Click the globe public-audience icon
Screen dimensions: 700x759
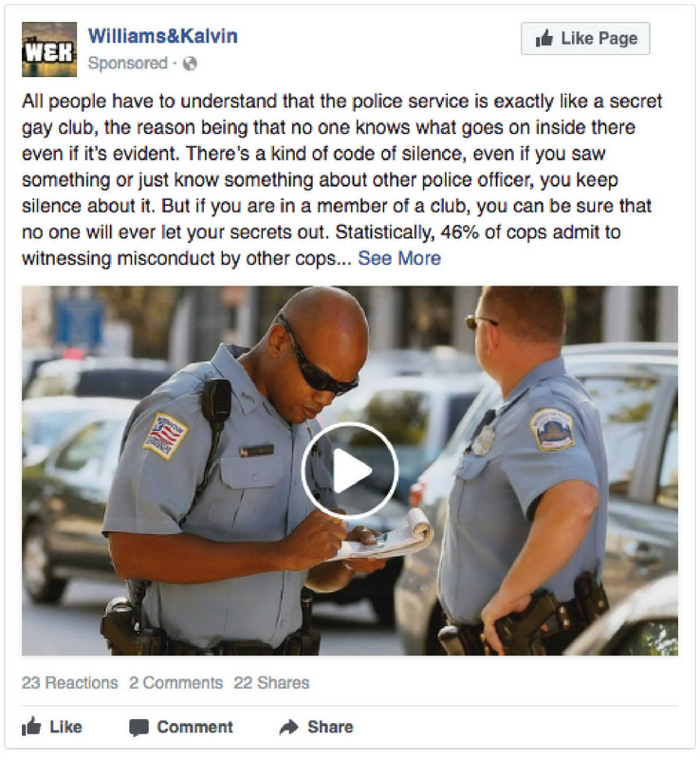[190, 64]
